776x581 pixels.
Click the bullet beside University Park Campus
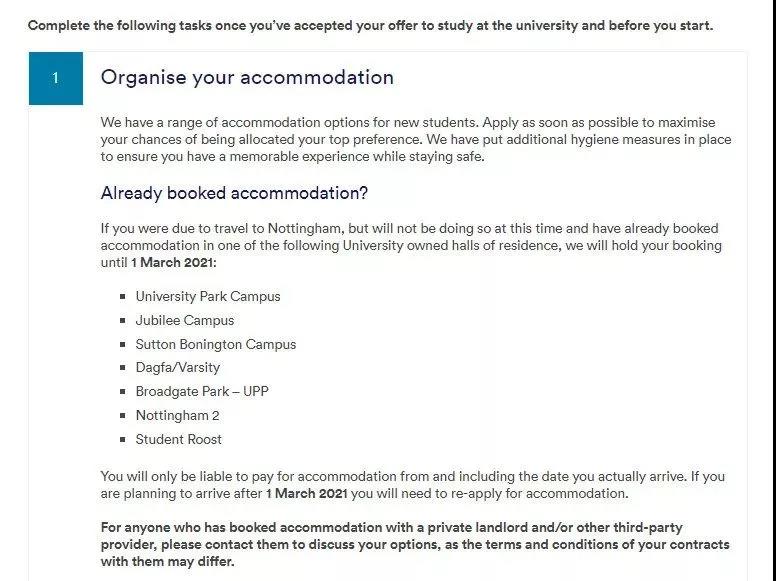point(122,296)
